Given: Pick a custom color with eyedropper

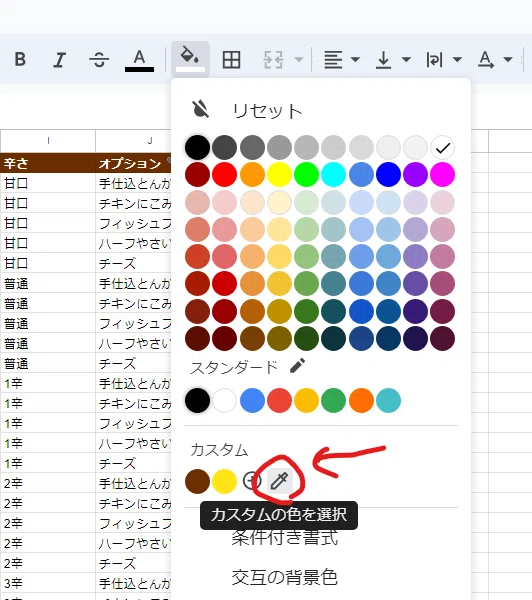Looking at the screenshot, I should 279,481.
